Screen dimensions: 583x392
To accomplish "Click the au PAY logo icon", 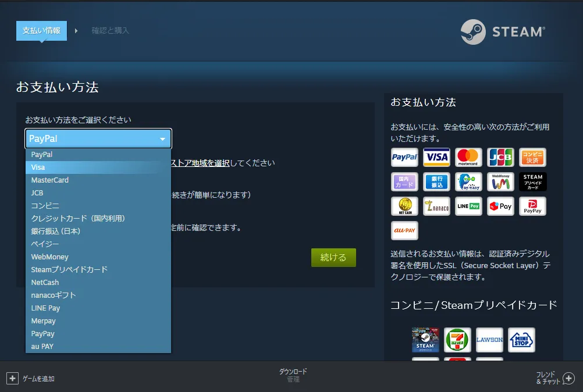I will pos(404,231).
